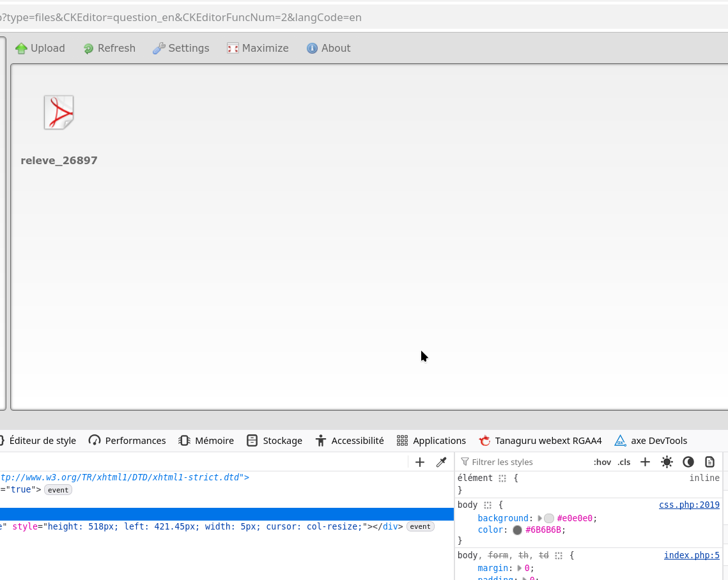Click the eyedropper color picker icon
728x580 pixels.
[x=441, y=462]
